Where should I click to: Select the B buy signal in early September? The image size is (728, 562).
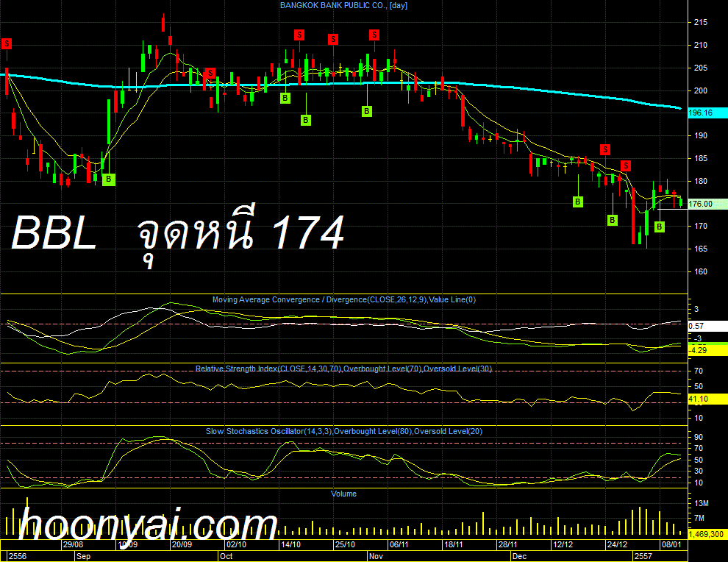pyautogui.click(x=109, y=179)
